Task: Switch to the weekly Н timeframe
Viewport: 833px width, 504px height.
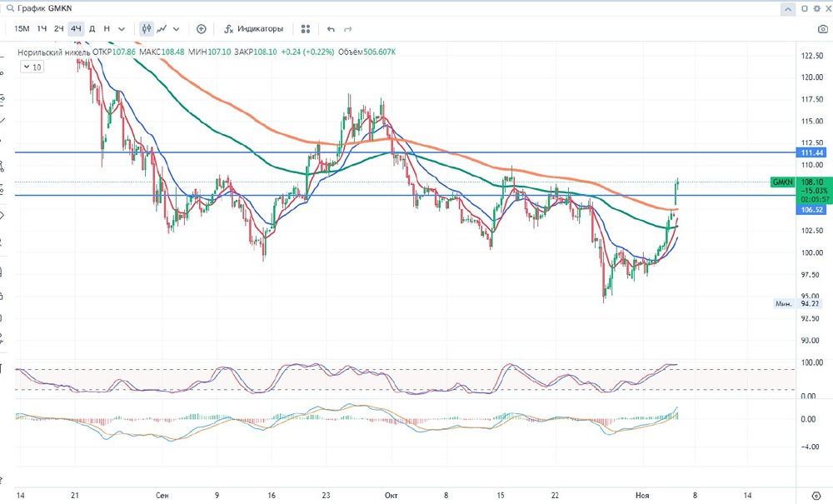Action: click(x=107, y=28)
